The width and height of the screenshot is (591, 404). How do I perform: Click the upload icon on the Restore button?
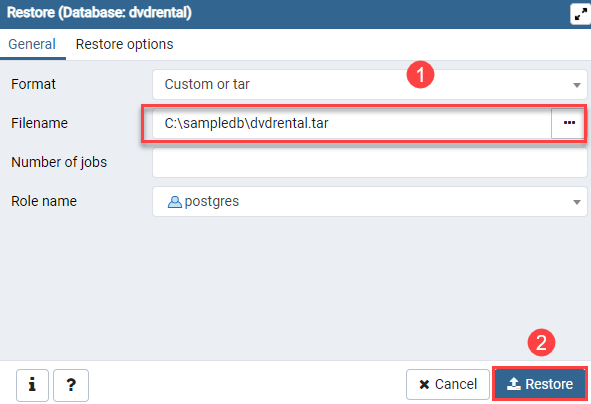click(514, 384)
